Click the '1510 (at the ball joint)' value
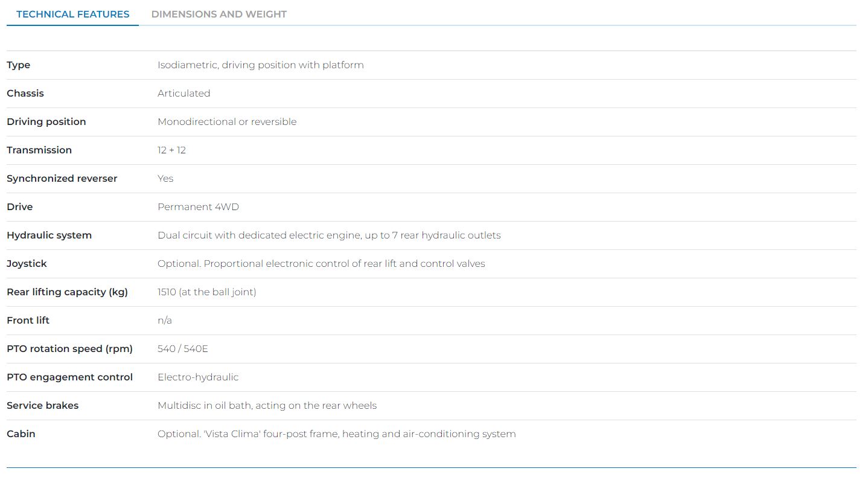Screen dimensions: 868x477 [x=206, y=292]
